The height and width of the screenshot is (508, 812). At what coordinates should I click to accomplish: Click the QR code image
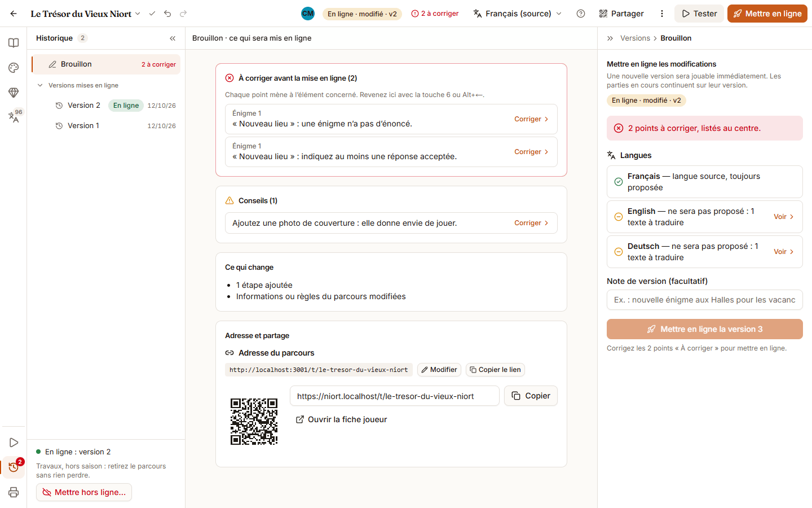tap(254, 422)
